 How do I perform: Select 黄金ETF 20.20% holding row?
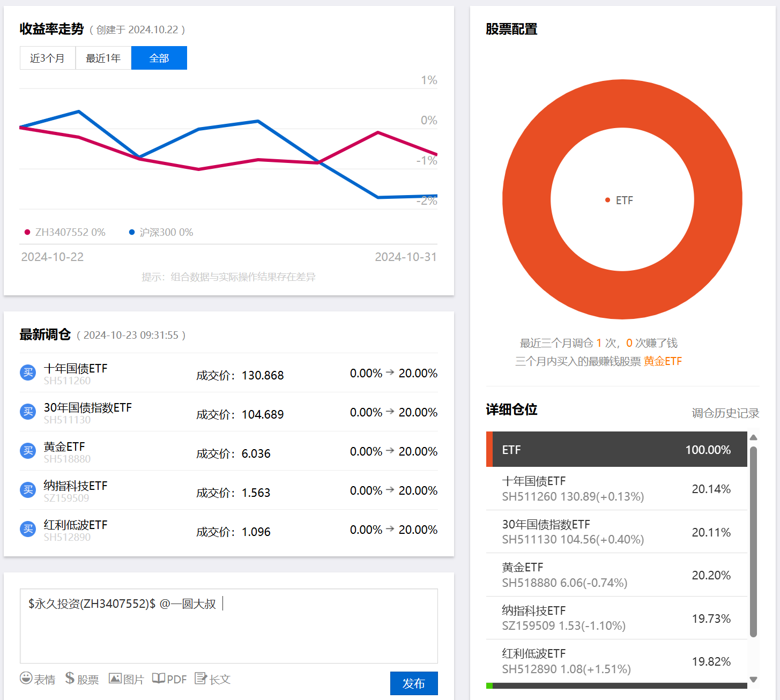click(616, 575)
